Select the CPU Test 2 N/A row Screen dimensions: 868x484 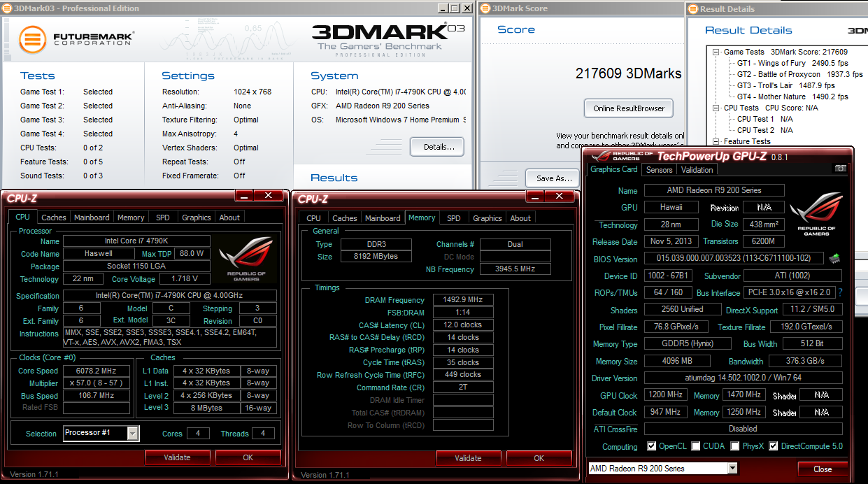tap(765, 130)
